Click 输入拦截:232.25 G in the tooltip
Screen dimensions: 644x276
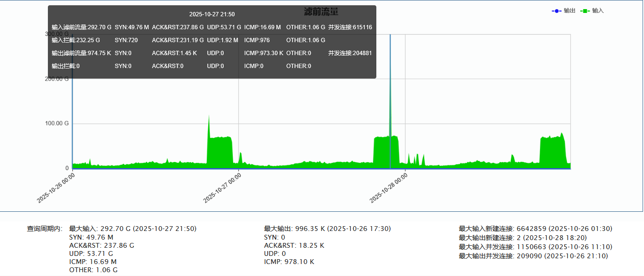[76, 40]
